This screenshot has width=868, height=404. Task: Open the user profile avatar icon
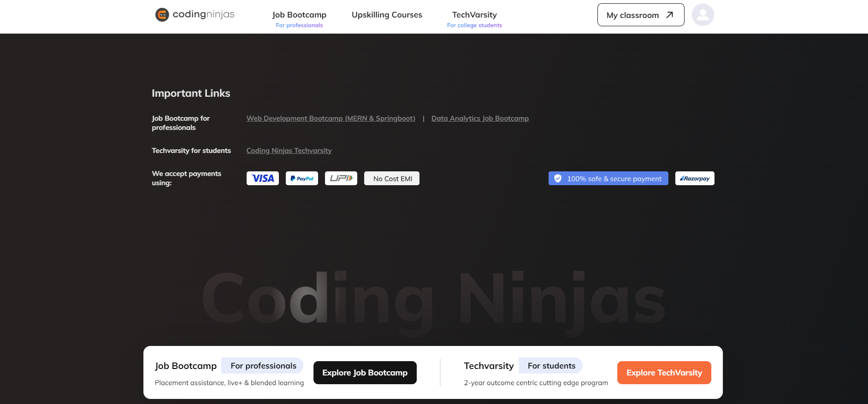pos(703,15)
